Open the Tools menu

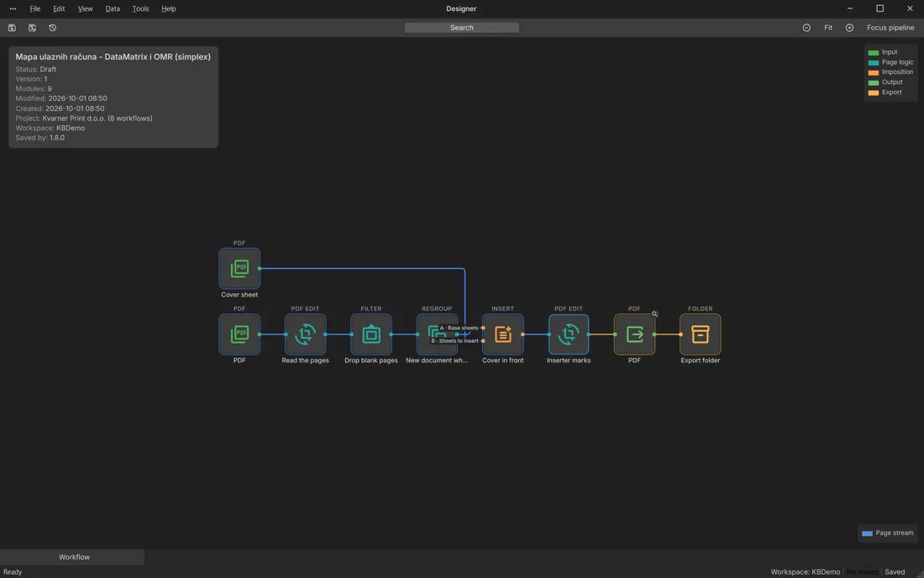click(140, 9)
